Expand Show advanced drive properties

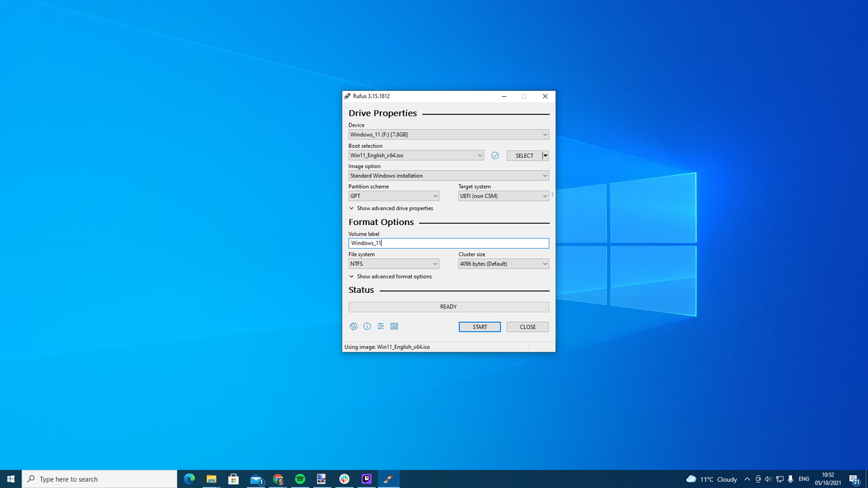click(391, 208)
